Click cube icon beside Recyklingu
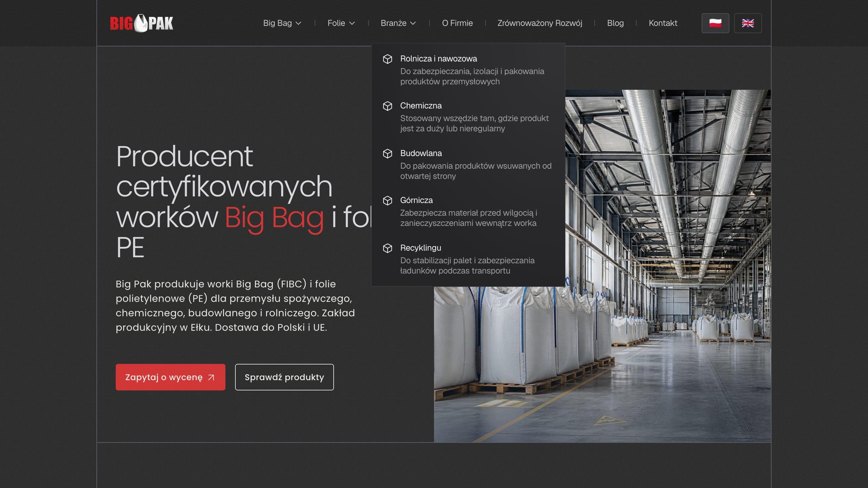Screen dimensions: 868x488 pos(388,248)
